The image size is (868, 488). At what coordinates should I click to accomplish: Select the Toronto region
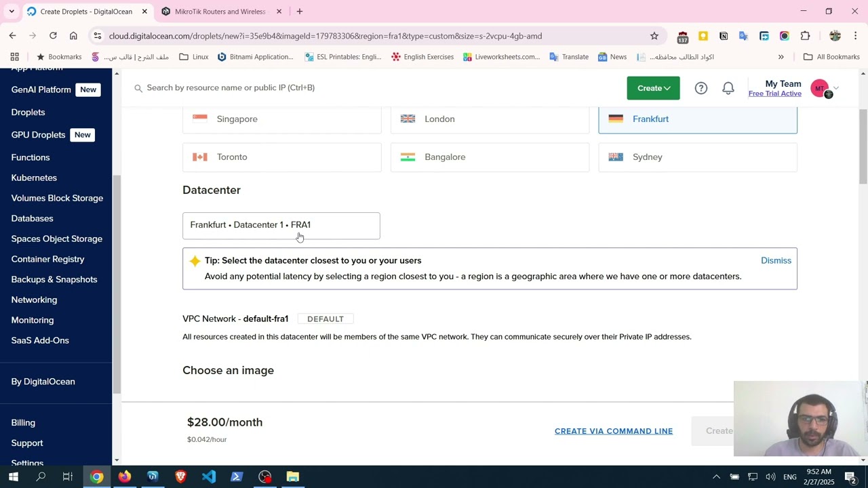click(x=281, y=157)
